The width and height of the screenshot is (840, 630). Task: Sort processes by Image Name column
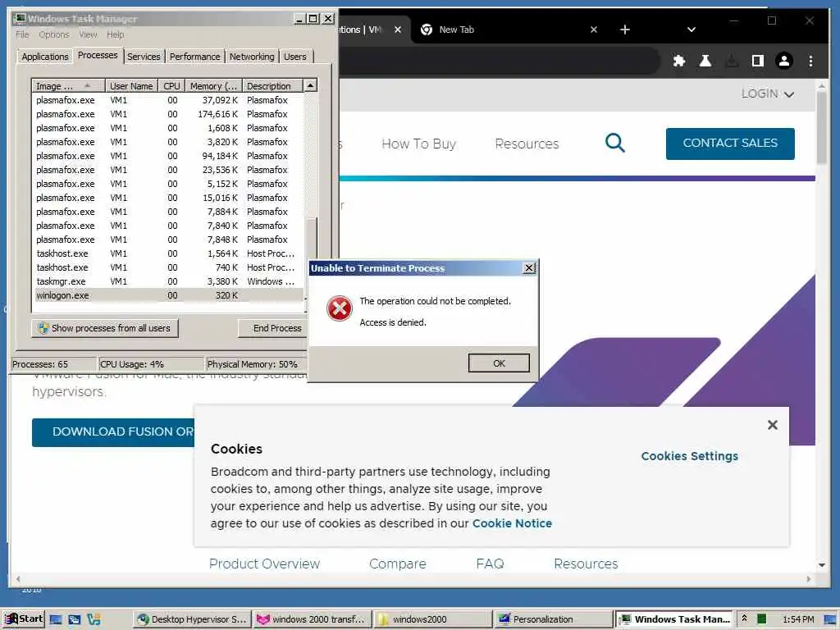tap(68, 85)
